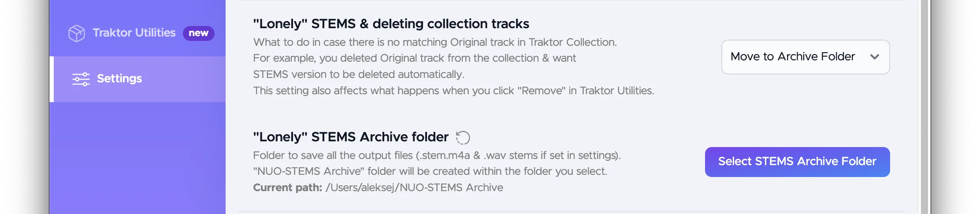Click the line mentioning "Remove" in Traktor Utilities
Image resolution: width=980 pixels, height=214 pixels.
click(x=453, y=91)
